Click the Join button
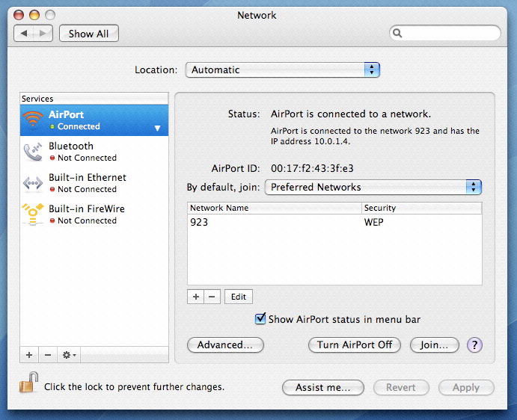Viewport: 517px width, 420px height. click(434, 345)
